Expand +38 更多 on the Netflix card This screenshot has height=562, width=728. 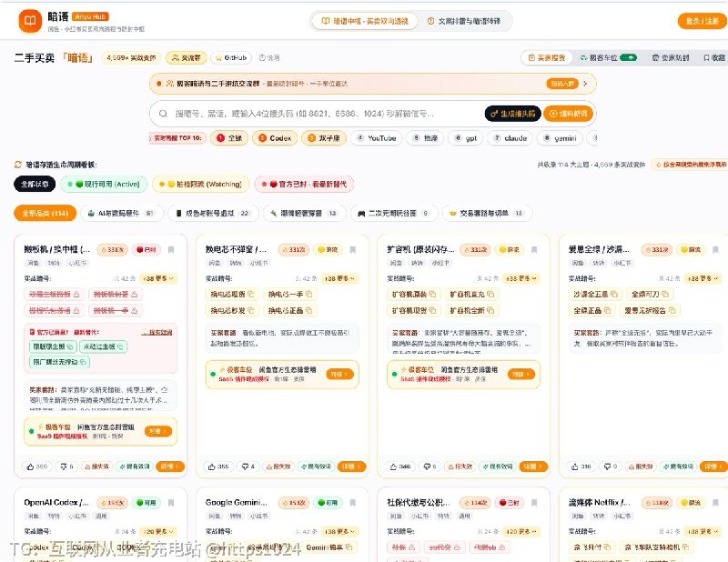point(703,531)
